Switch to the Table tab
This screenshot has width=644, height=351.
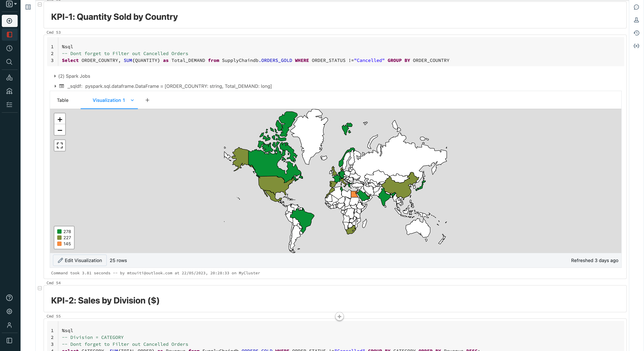tap(63, 100)
